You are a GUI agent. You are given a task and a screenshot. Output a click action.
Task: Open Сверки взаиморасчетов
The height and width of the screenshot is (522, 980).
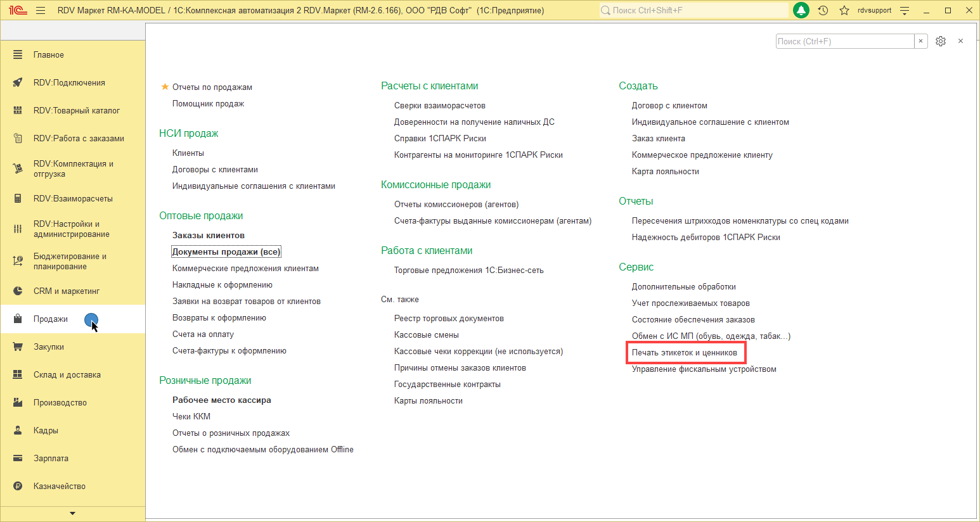coord(440,106)
